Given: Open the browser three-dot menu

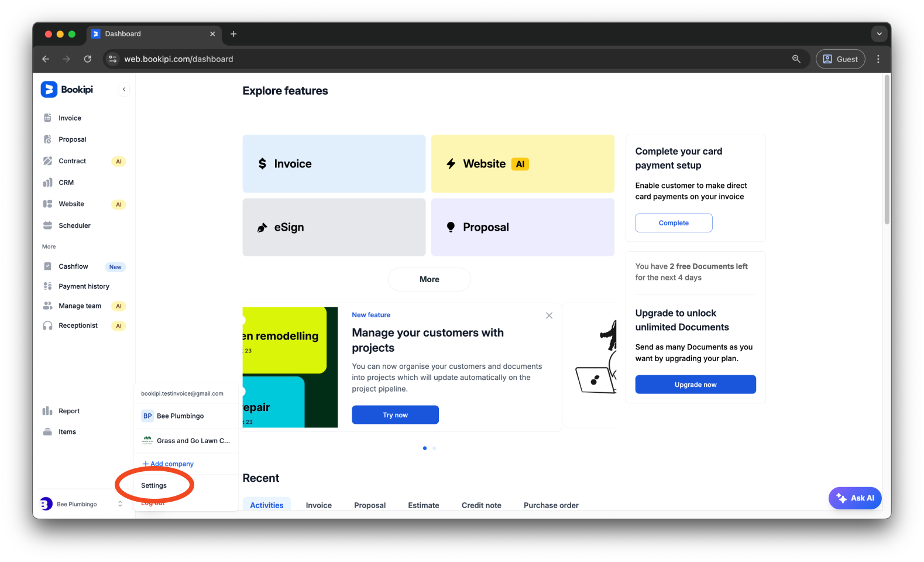Looking at the screenshot, I should pos(878,59).
